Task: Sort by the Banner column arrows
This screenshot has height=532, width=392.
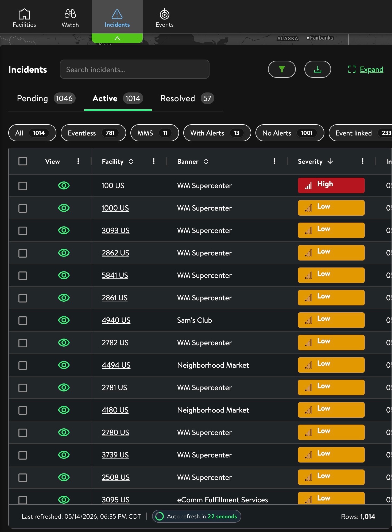Action: [x=206, y=161]
